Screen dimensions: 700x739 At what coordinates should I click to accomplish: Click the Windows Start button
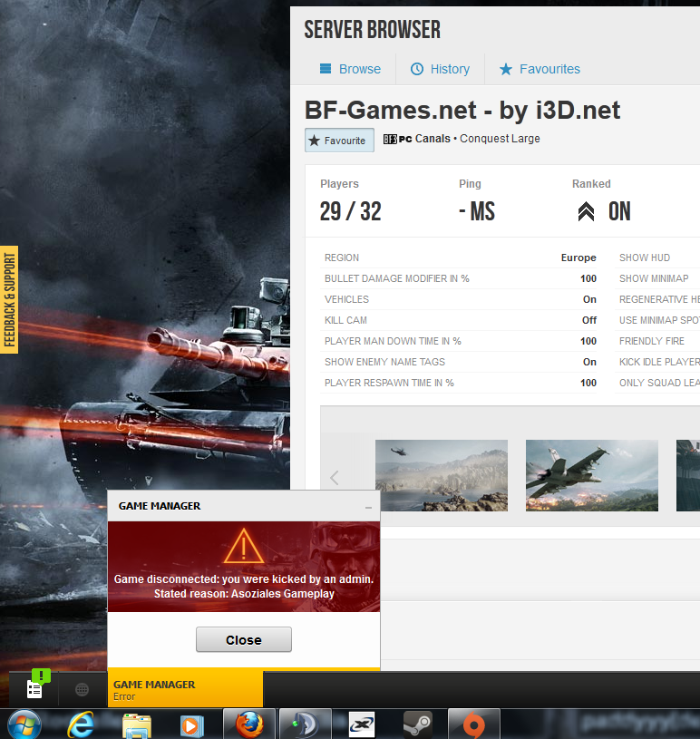tap(24, 724)
